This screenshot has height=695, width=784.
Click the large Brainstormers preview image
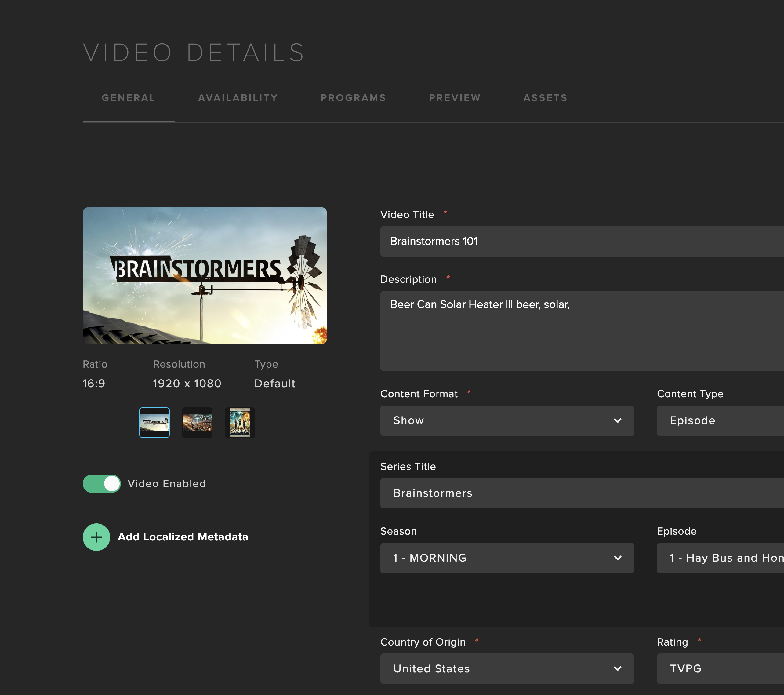(x=205, y=276)
